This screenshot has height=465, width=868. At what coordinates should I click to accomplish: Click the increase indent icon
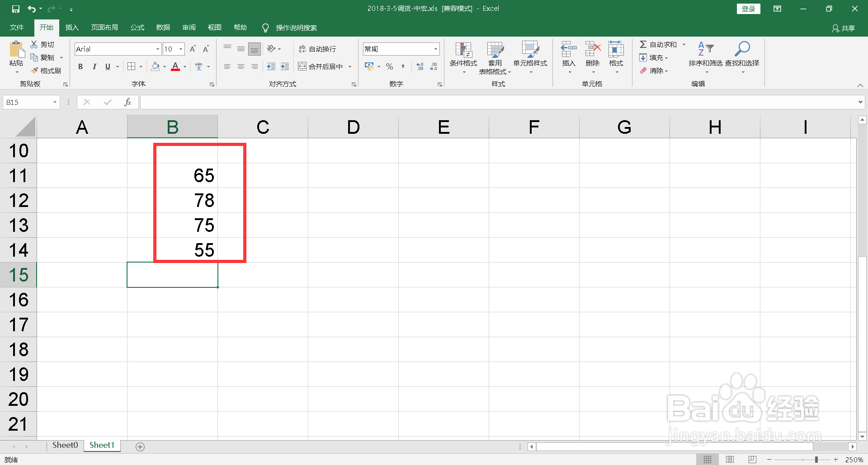[285, 66]
